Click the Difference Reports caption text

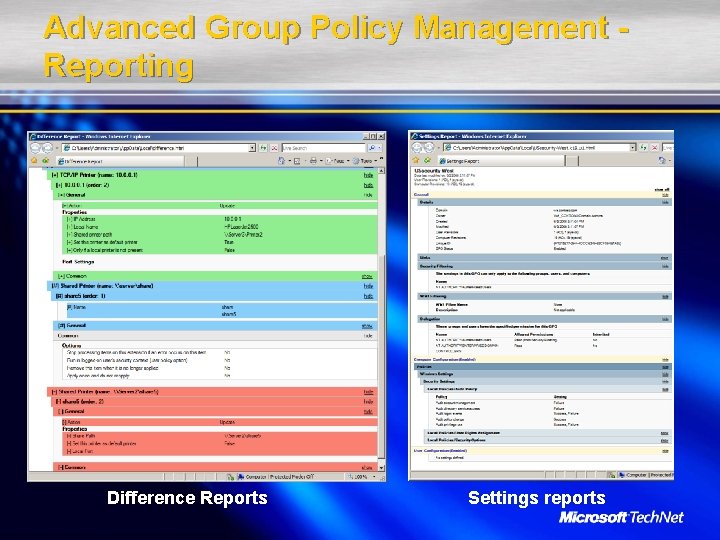pos(187,498)
